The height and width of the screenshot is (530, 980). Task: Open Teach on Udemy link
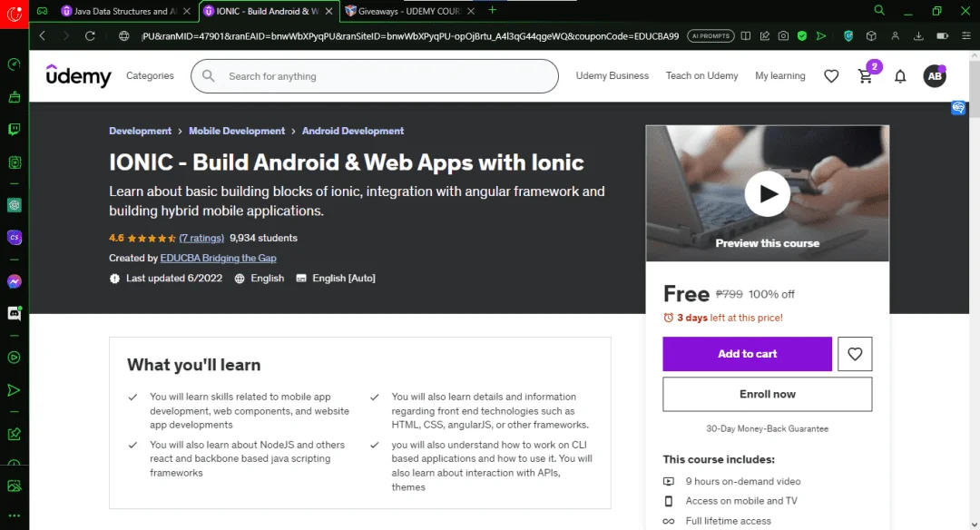pos(701,75)
